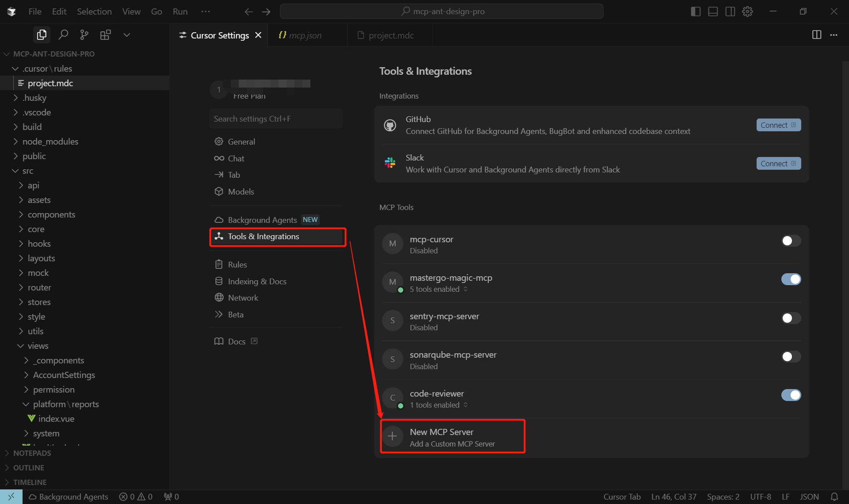Open the Source Control icon

point(84,35)
